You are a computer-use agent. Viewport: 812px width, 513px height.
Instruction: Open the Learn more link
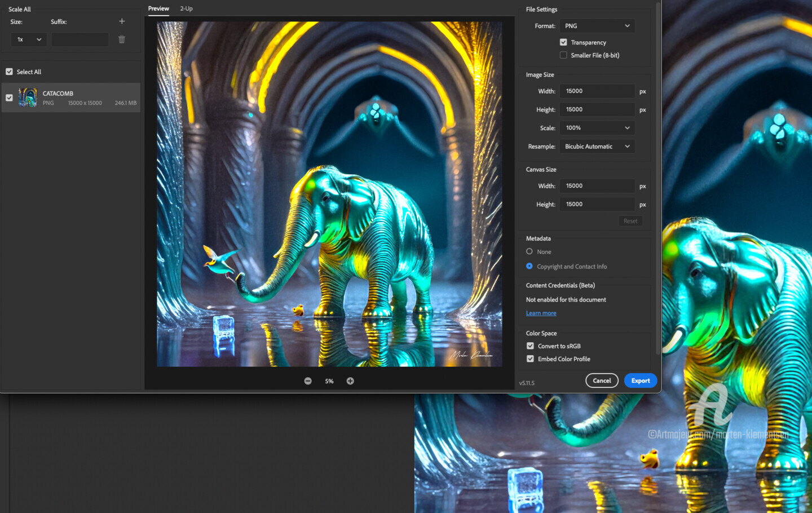coord(541,313)
